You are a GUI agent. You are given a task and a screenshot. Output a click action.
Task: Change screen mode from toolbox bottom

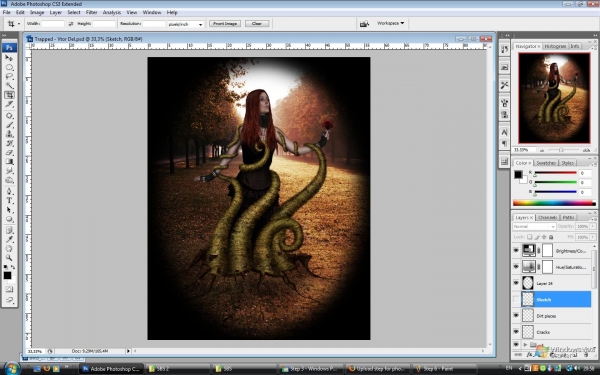click(x=9, y=300)
